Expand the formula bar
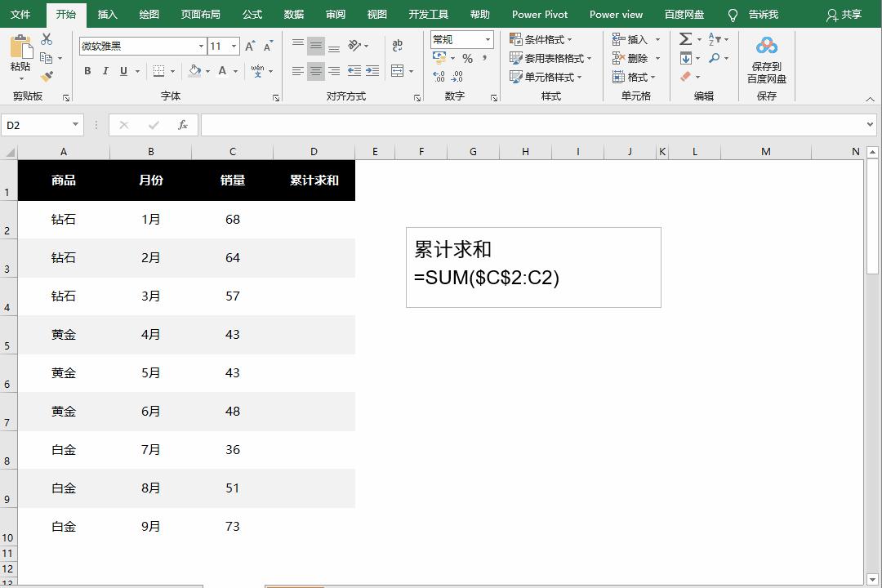 coord(871,124)
